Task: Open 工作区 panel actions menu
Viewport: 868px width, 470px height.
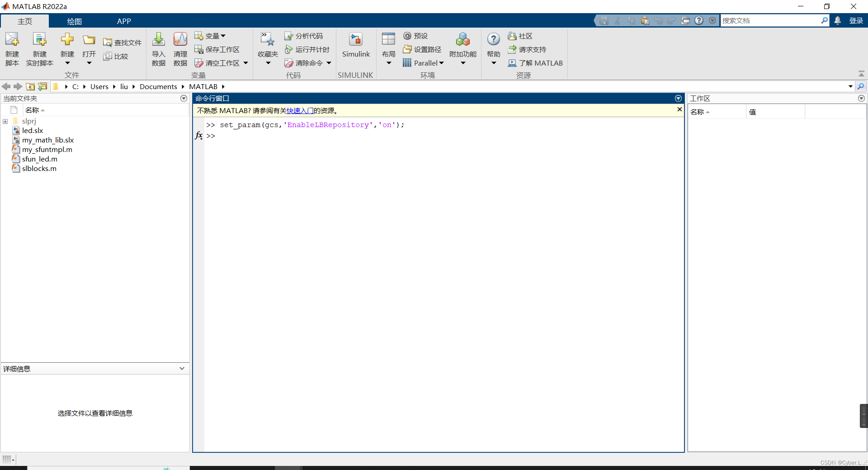Action: point(861,98)
